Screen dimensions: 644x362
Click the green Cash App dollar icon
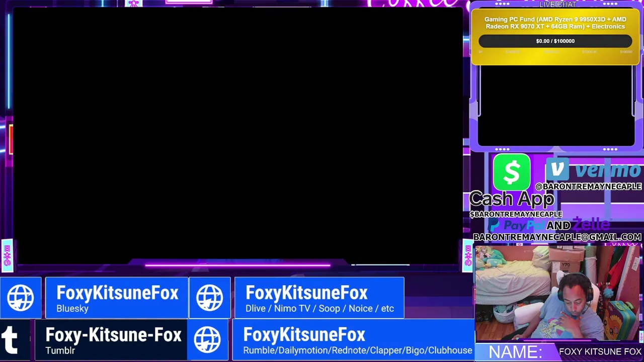(512, 172)
